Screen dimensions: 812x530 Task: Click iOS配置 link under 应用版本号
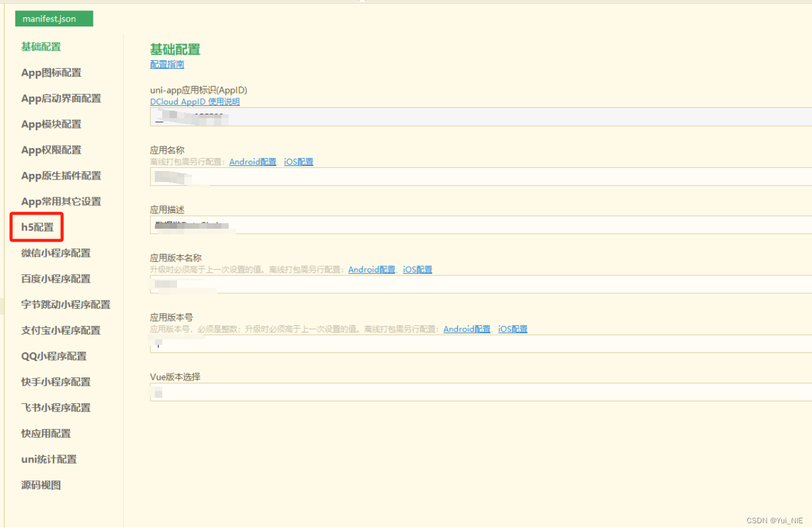[512, 329]
